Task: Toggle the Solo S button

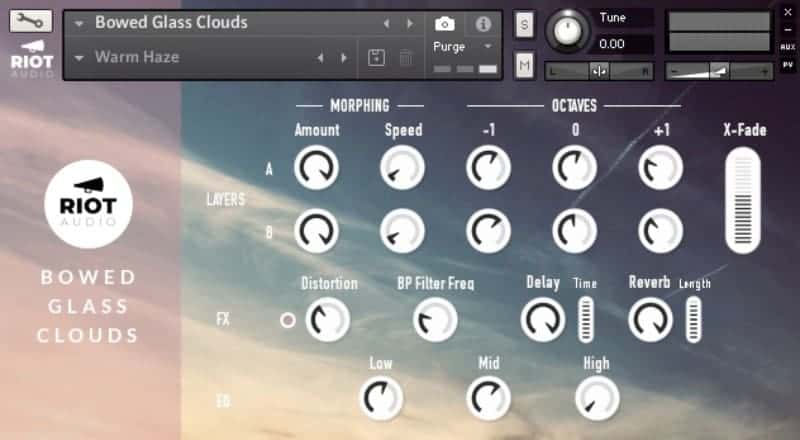Action: pos(524,27)
